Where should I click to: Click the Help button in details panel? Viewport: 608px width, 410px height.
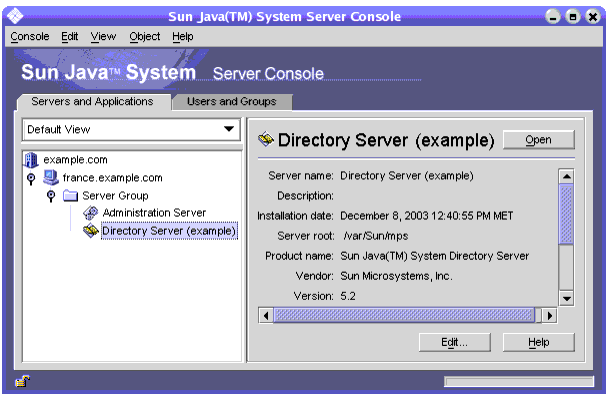(x=539, y=342)
